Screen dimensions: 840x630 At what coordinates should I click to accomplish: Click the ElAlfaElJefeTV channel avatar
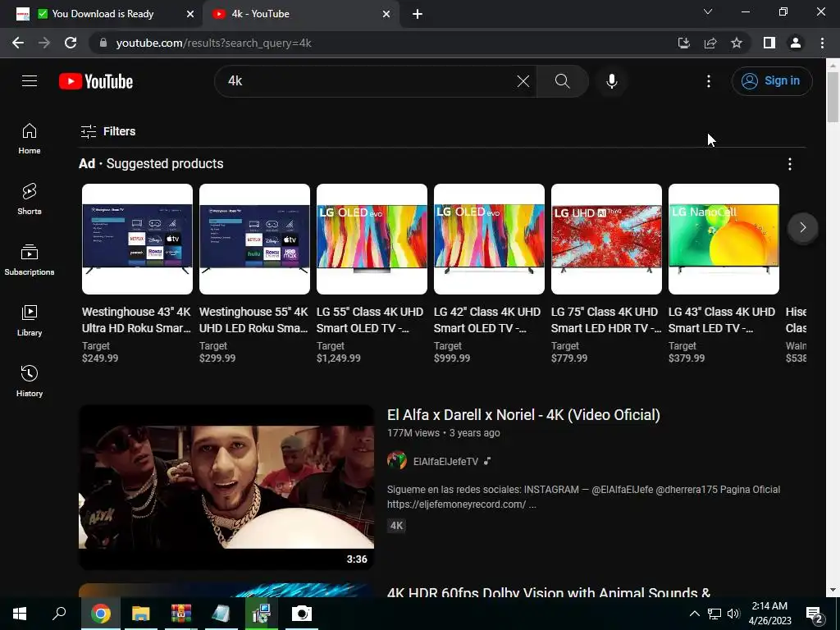point(397,461)
